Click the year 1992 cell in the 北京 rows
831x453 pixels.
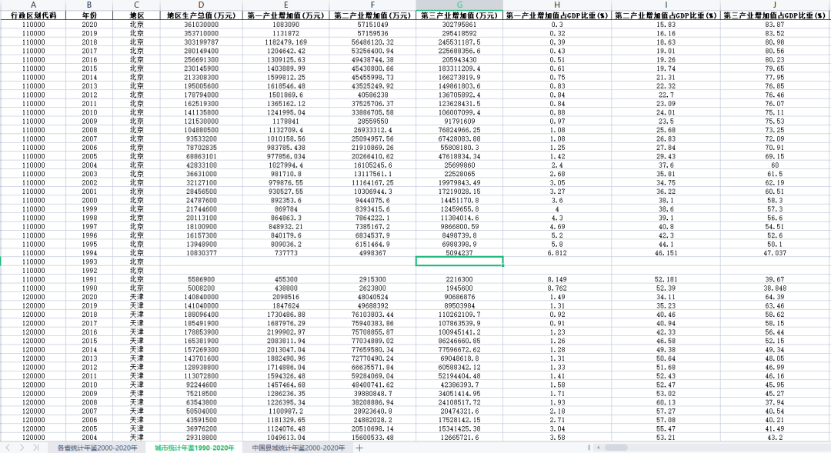[89, 271]
